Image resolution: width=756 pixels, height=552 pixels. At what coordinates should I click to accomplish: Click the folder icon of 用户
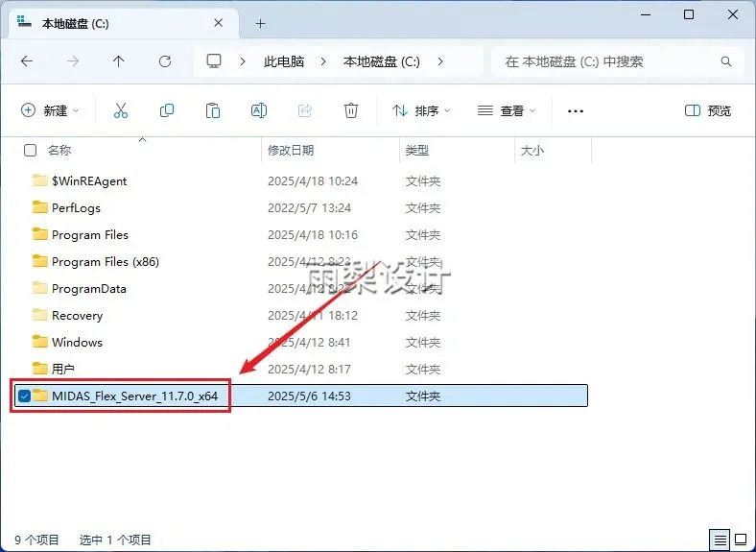[40, 369]
